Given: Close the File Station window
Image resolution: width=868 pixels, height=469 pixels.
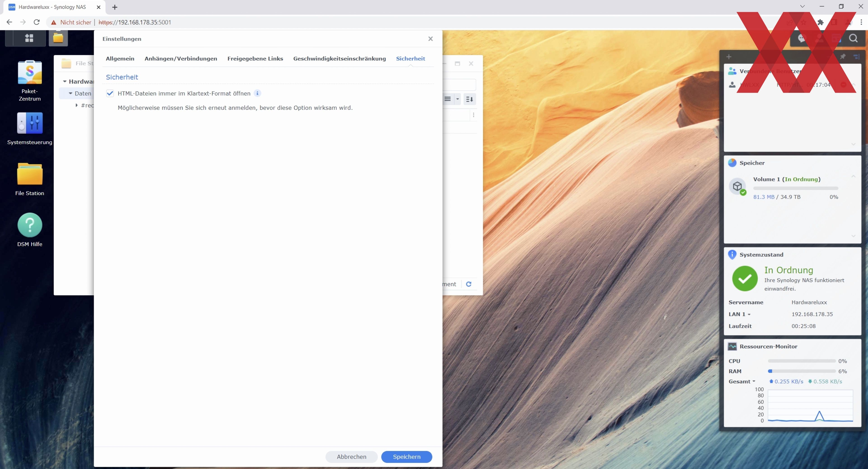Looking at the screenshot, I should [471, 63].
